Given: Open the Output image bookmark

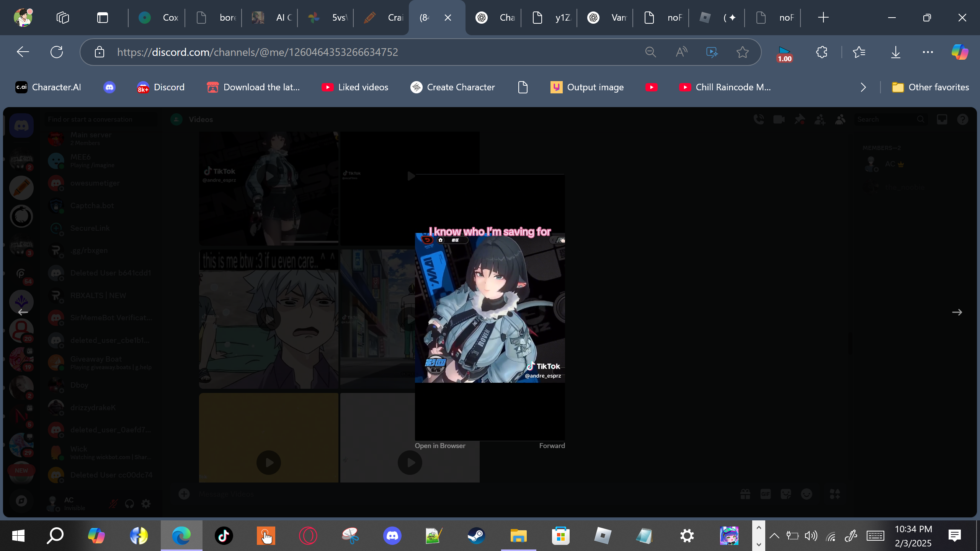Looking at the screenshot, I should click(x=587, y=87).
